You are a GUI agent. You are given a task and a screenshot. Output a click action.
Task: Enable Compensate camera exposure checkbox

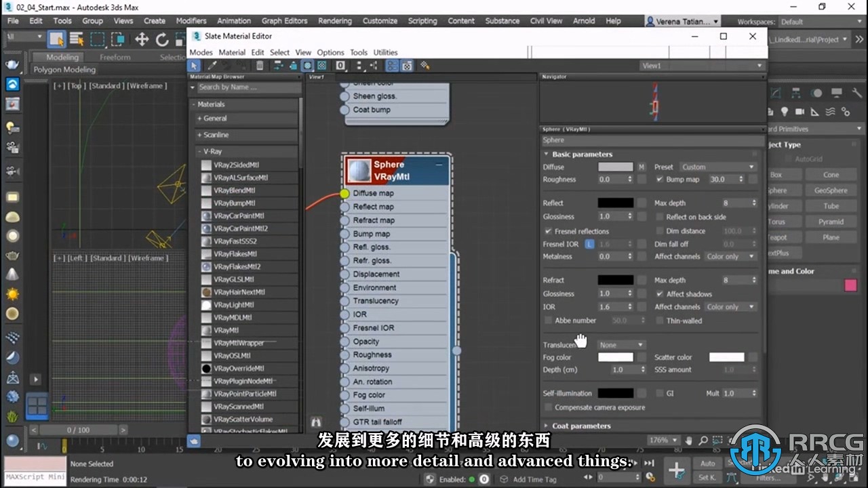pos(548,407)
